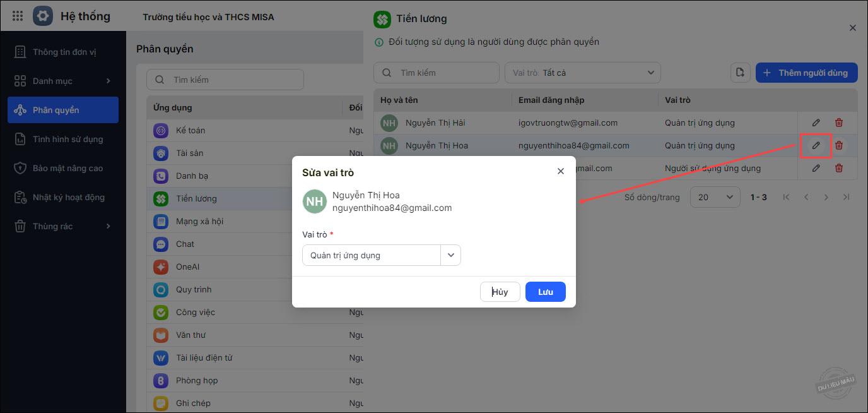Click the Tiền lương panel header logo
Screen dimensions: 868x413
[x=382, y=19]
